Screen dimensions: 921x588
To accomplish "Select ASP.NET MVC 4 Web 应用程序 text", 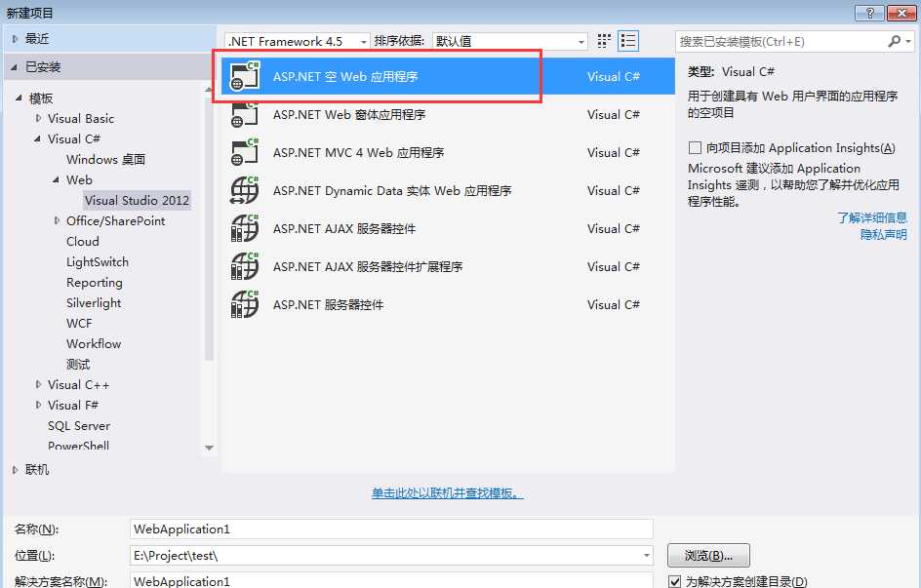I will click(x=358, y=152).
